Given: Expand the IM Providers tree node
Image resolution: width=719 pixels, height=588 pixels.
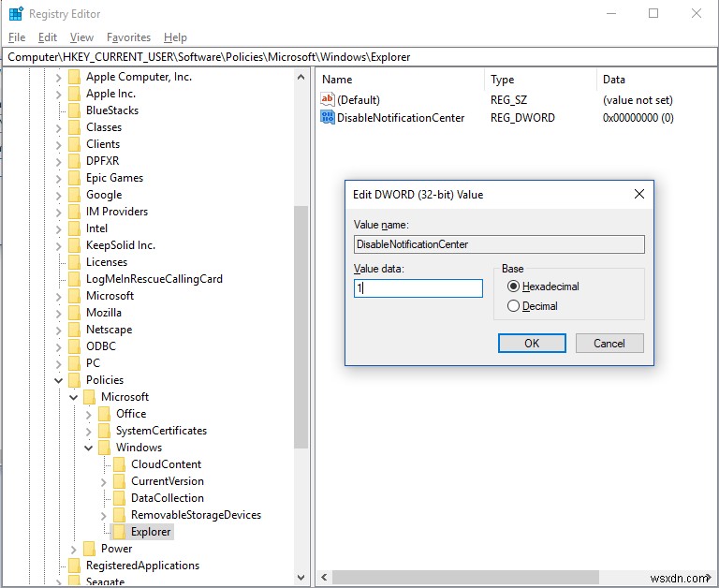Looking at the screenshot, I should click(58, 212).
